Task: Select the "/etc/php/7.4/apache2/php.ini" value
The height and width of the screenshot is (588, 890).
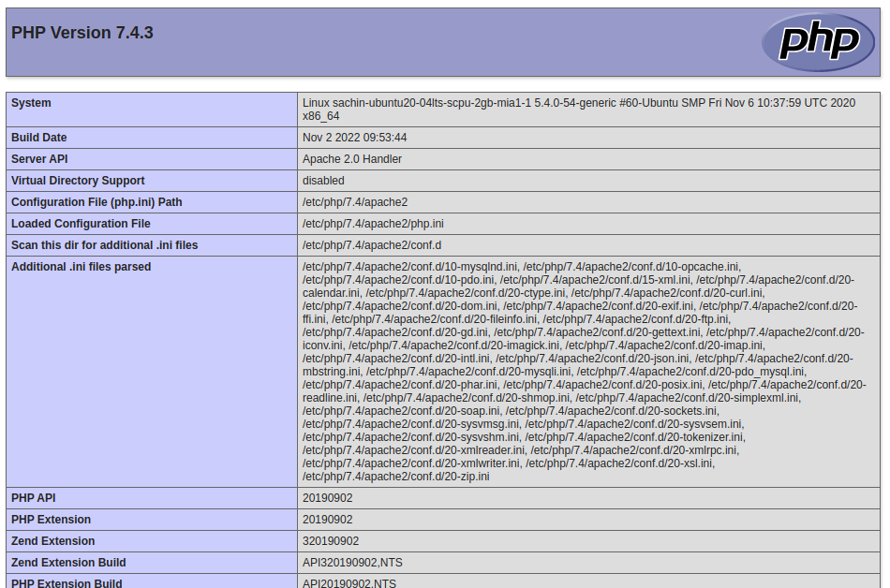Action: 374,224
